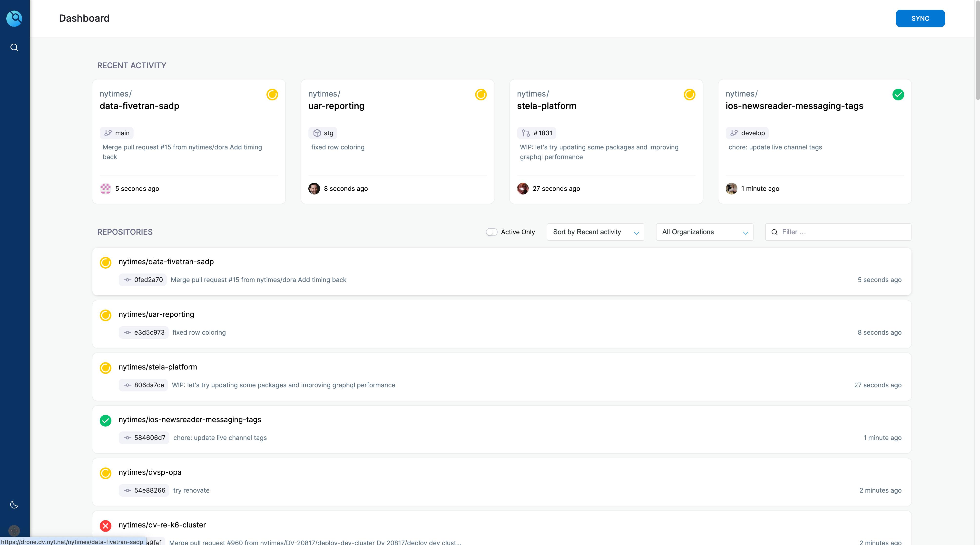Viewport: 980px width, 545px height.
Task: Click running status icon in nytimes/data-fivetran-sadp row
Action: click(105, 263)
